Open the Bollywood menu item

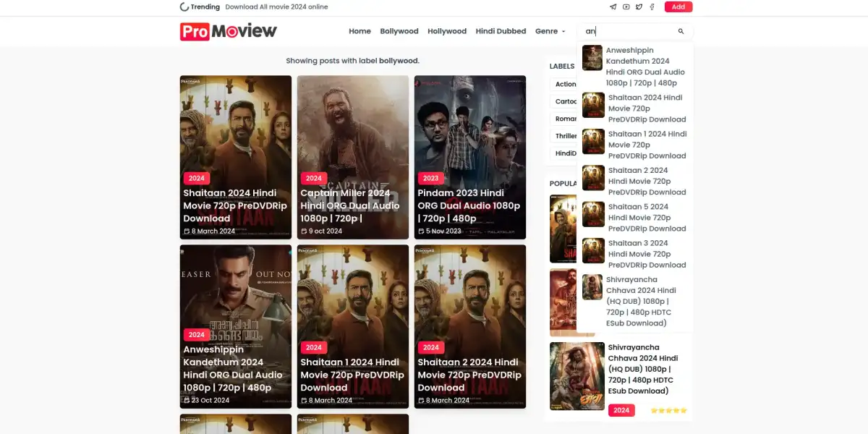(399, 32)
